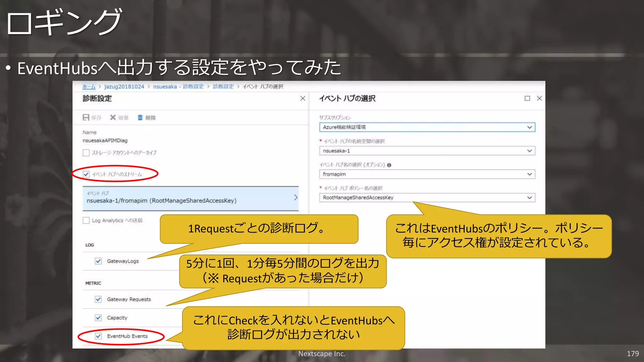Screen dimensions: 644x362
Task: Click the GatewayLogs label
Action: click(123, 261)
